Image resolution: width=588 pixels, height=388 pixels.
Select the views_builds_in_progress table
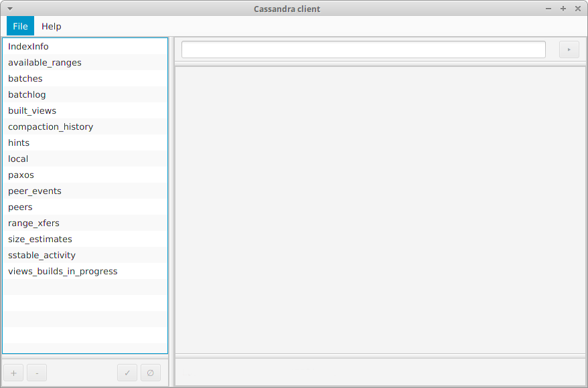click(x=85, y=271)
